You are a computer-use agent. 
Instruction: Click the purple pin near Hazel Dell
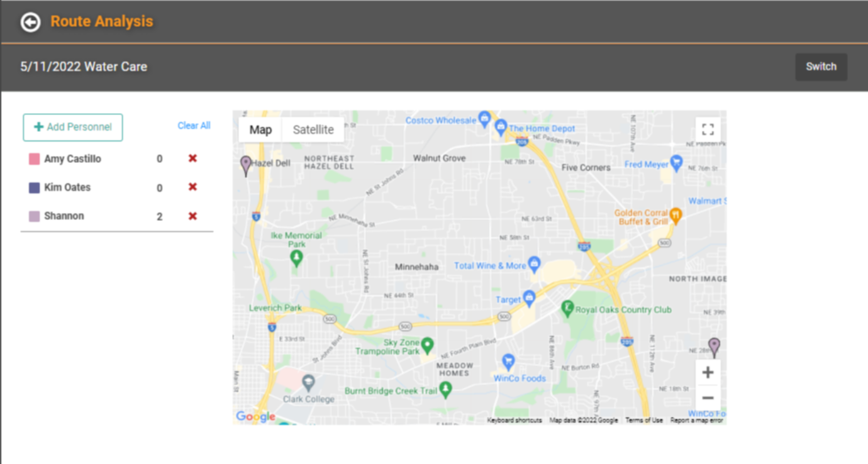[x=246, y=165]
